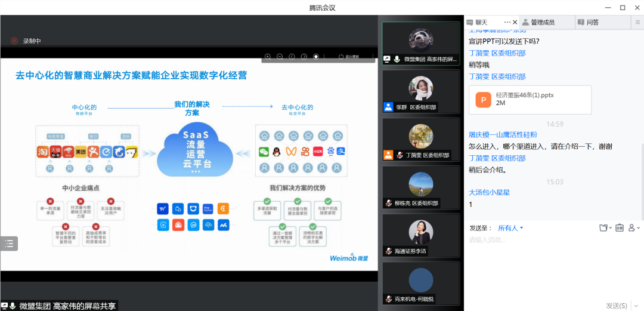Click the zoom-in magnifier on slide toolbar
The width and height of the screenshot is (644, 311).
[268, 57]
